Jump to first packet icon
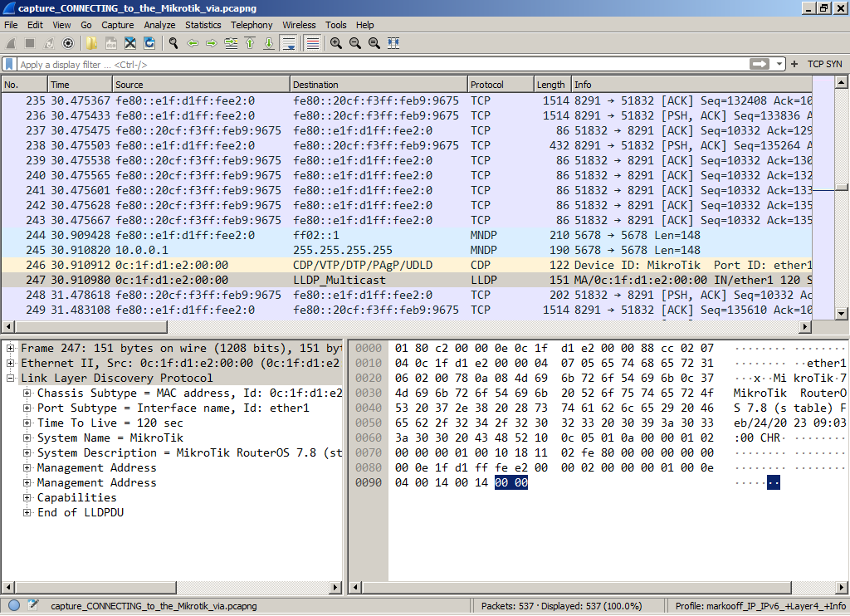Image resolution: width=850 pixels, height=616 pixels. (x=250, y=43)
